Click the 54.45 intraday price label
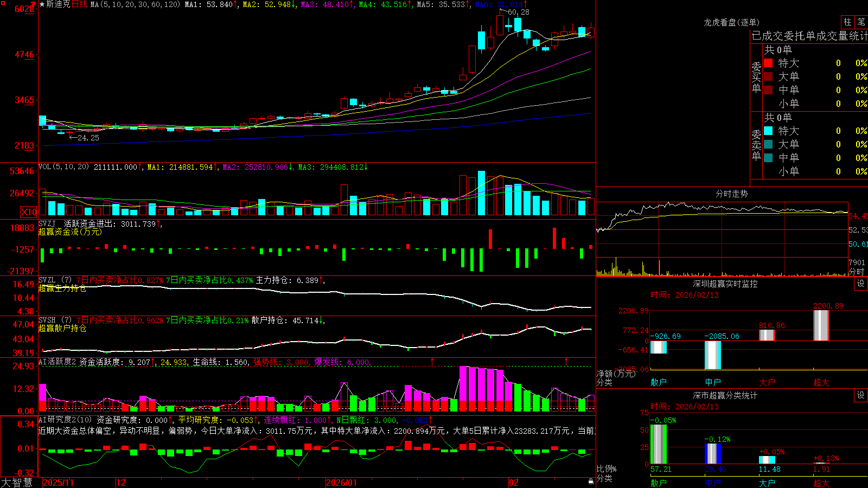The height and width of the screenshot is (488, 868). (858, 216)
